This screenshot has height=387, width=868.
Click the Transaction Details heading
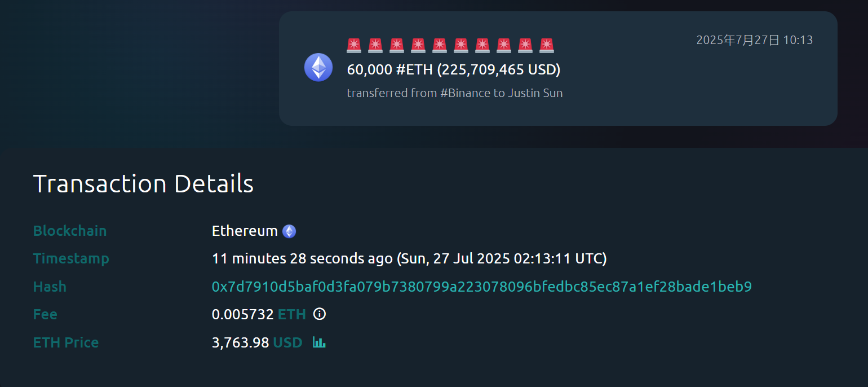(143, 184)
